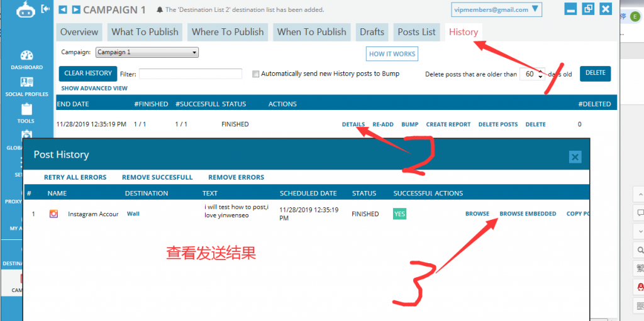Click the sidebar collapse arrow icon
This screenshot has height=321, width=644.
[45, 9]
